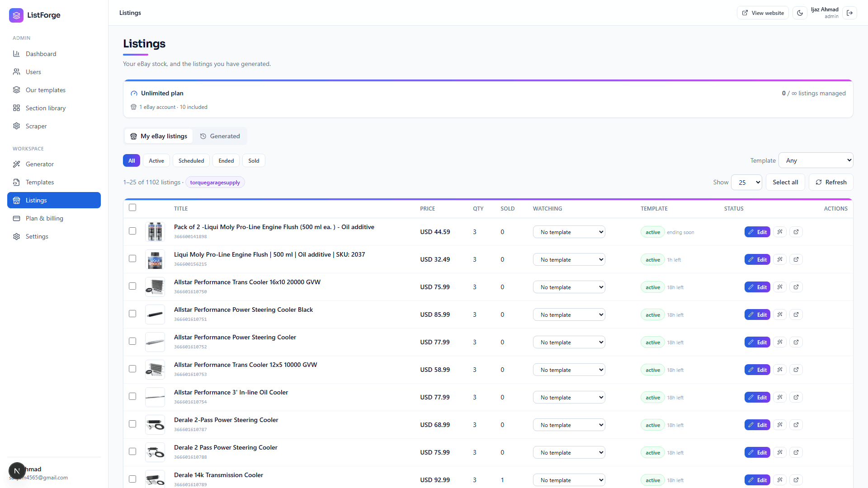The height and width of the screenshot is (488, 868).
Task: Open external link for Allstar 3' In-line Oil Cooler
Action: click(796, 397)
